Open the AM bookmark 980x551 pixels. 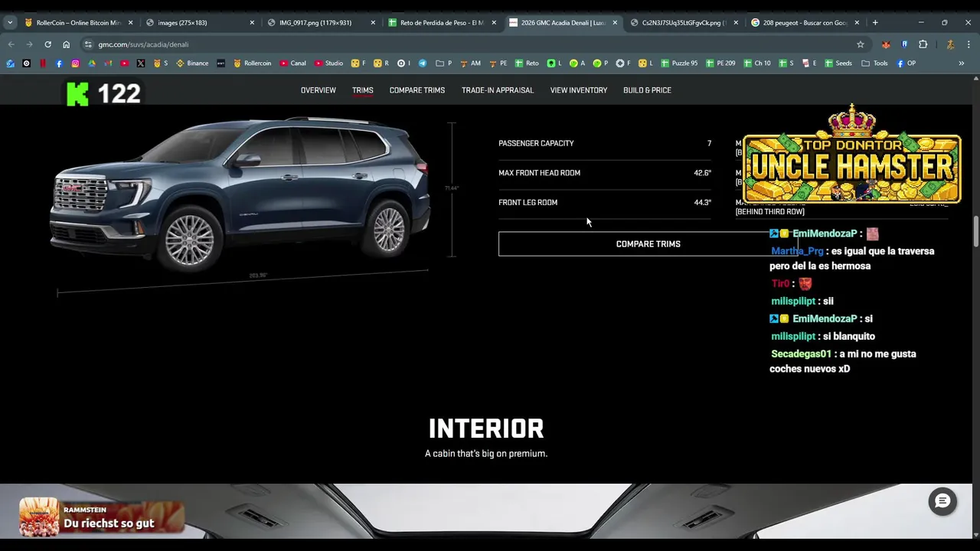point(471,64)
